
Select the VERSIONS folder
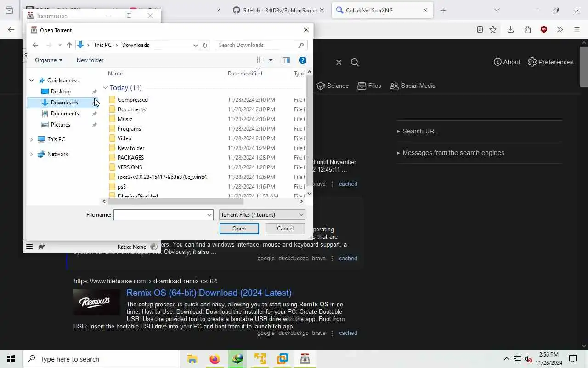pos(130,167)
